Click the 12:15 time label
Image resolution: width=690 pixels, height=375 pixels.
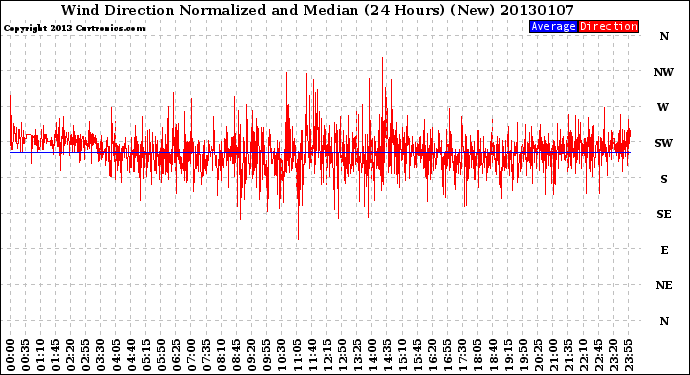click(327, 355)
